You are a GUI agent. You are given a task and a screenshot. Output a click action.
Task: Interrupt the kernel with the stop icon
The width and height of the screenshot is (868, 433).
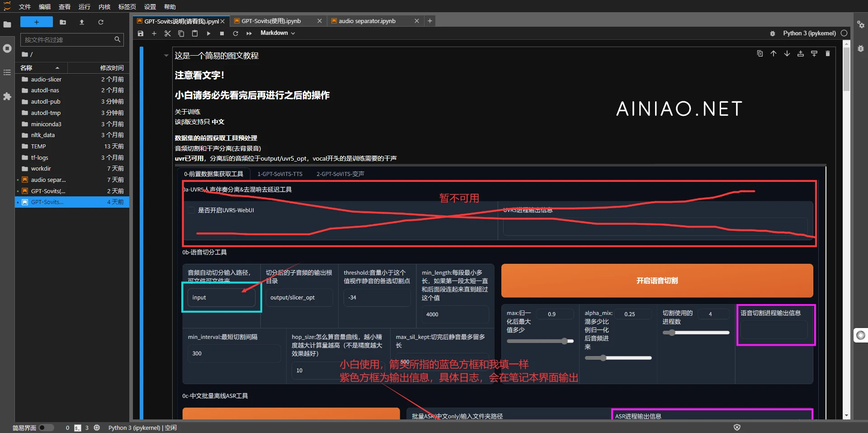[x=222, y=33]
